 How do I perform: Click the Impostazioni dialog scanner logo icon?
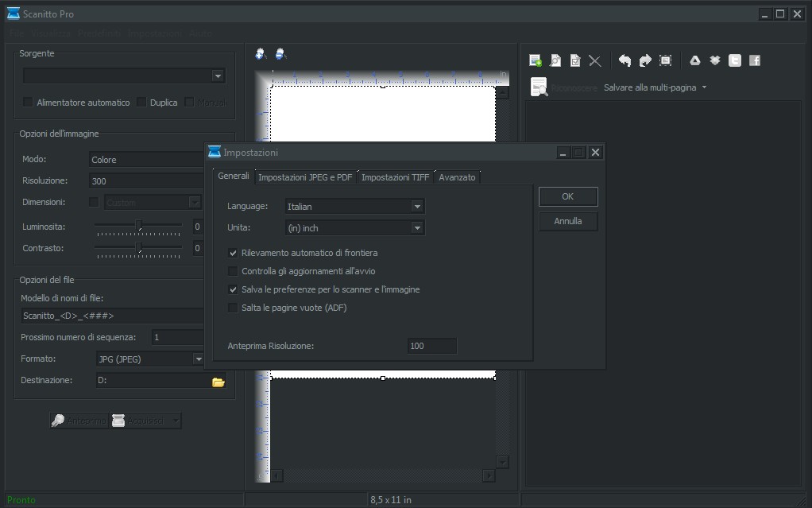point(214,152)
